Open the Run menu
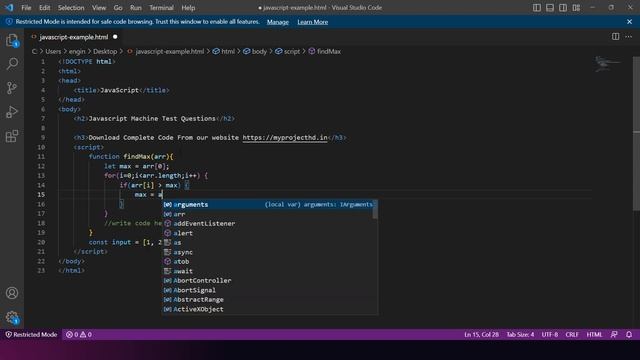 (136, 8)
